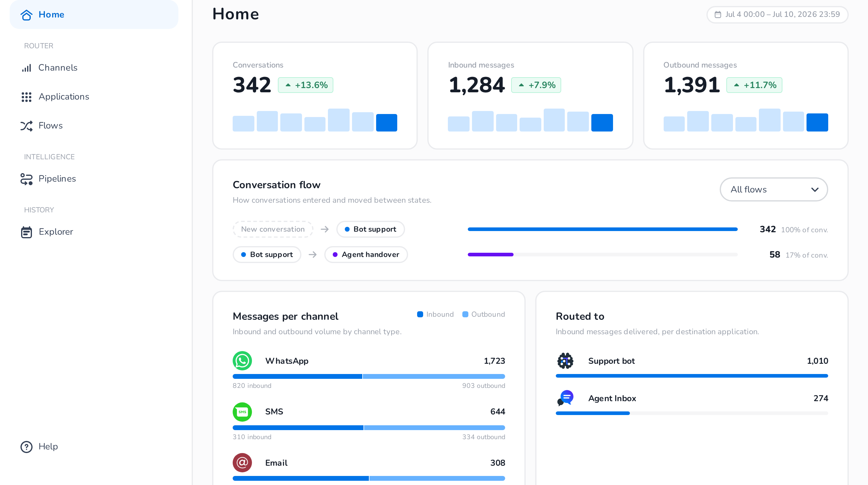Click the '903 outbound' label
Screen dimensions: 868x485
click(x=483, y=386)
